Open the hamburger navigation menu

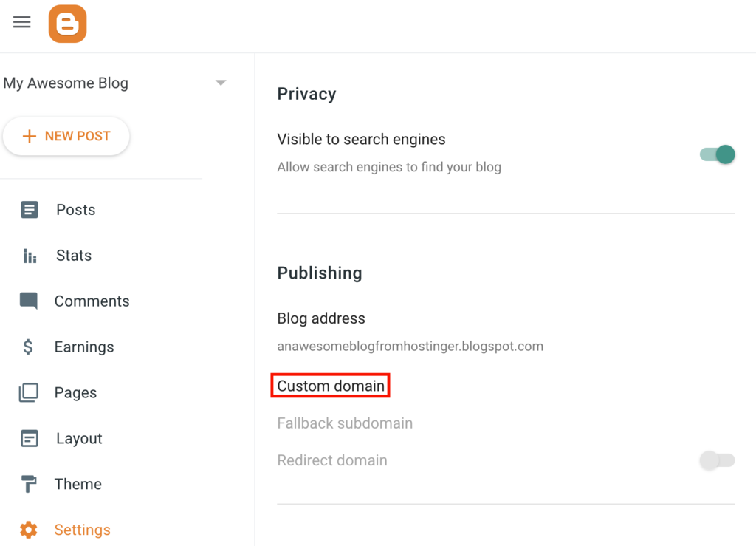click(x=21, y=22)
